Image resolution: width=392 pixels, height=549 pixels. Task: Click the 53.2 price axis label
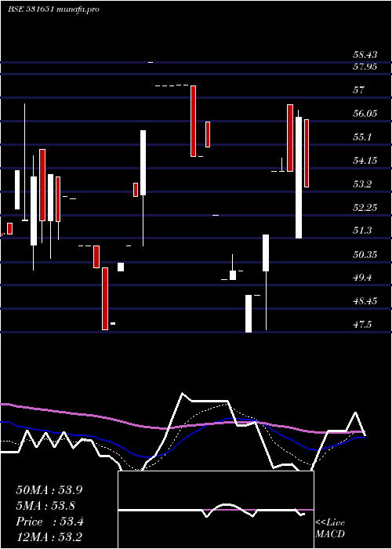tap(362, 184)
